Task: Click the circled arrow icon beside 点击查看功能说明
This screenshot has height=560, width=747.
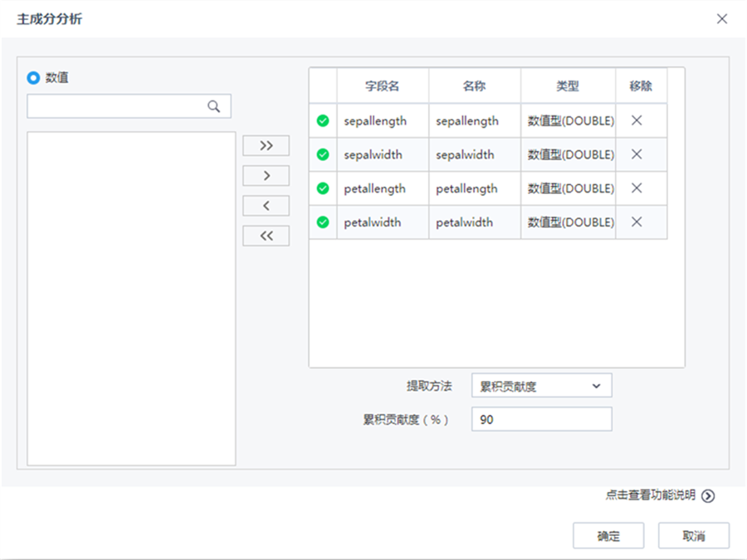Action: (x=708, y=495)
